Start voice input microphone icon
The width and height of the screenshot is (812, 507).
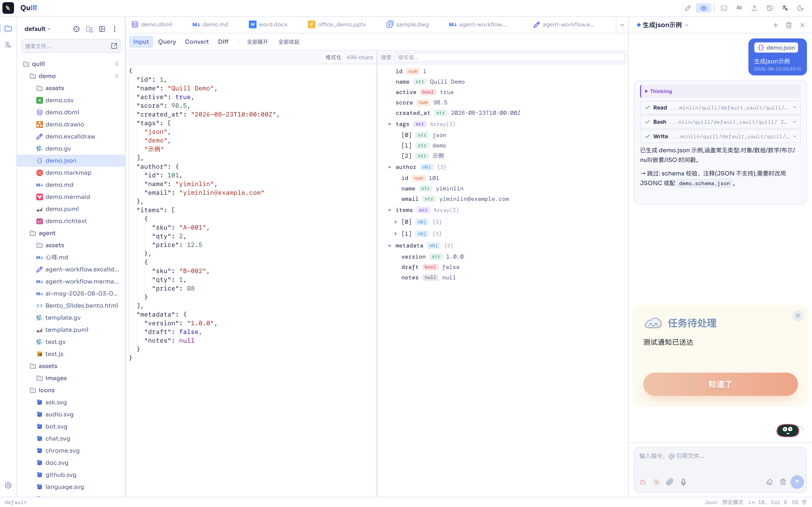(x=683, y=482)
